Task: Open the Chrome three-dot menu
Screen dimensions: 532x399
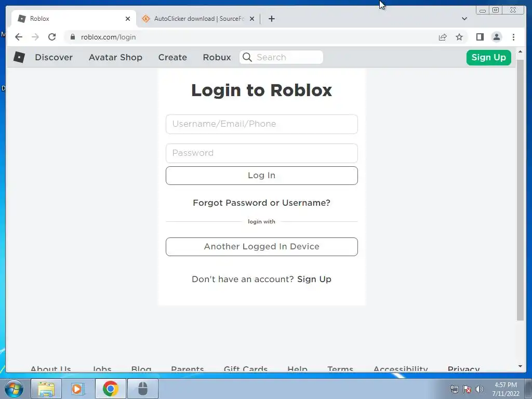Action: [x=513, y=37]
